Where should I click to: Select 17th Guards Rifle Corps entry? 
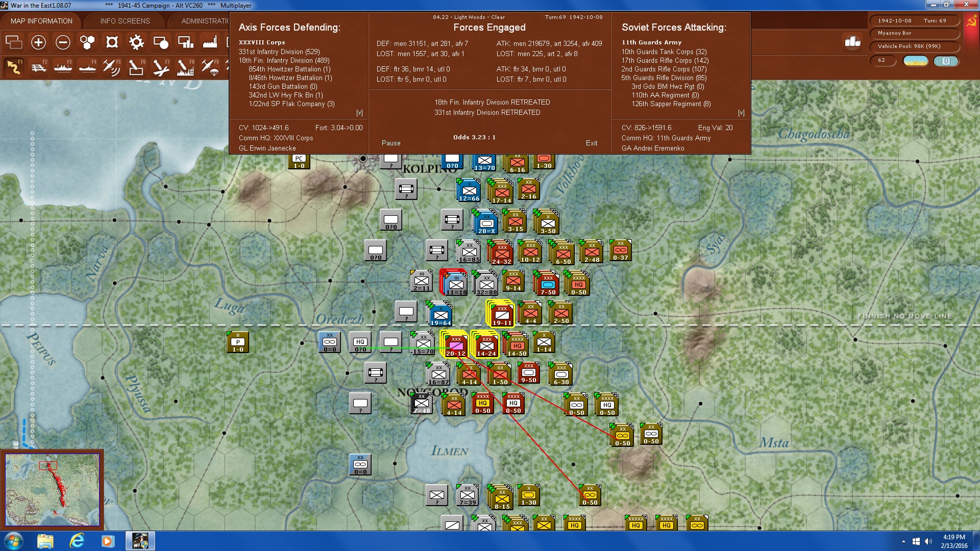(665, 60)
